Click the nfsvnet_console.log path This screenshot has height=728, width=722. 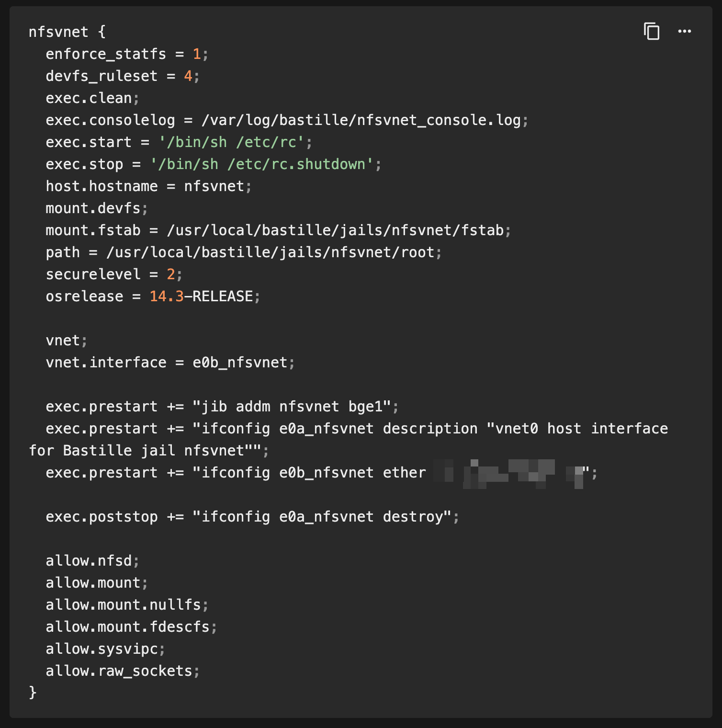coord(361,120)
